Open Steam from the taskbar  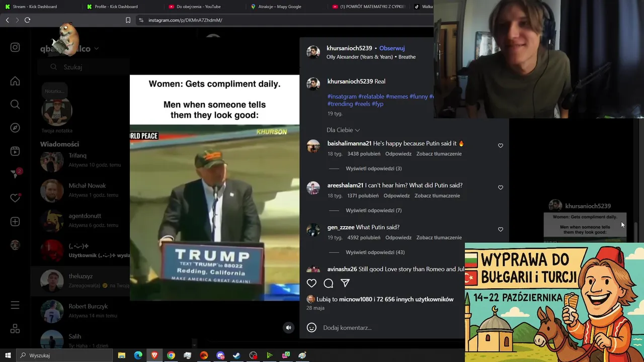(236, 355)
